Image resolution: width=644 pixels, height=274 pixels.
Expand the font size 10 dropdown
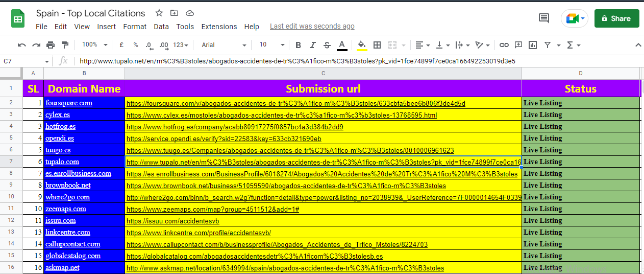[x=271, y=45]
